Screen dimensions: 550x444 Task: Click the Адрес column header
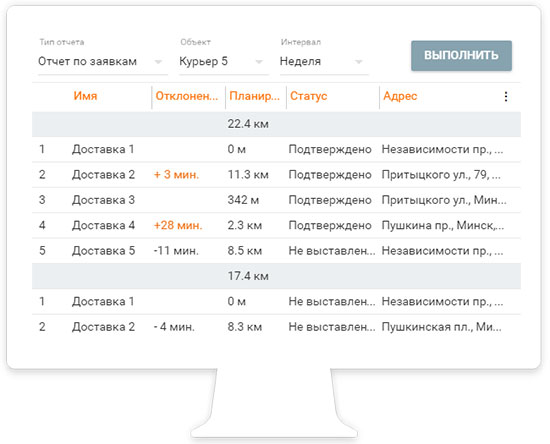pos(400,96)
